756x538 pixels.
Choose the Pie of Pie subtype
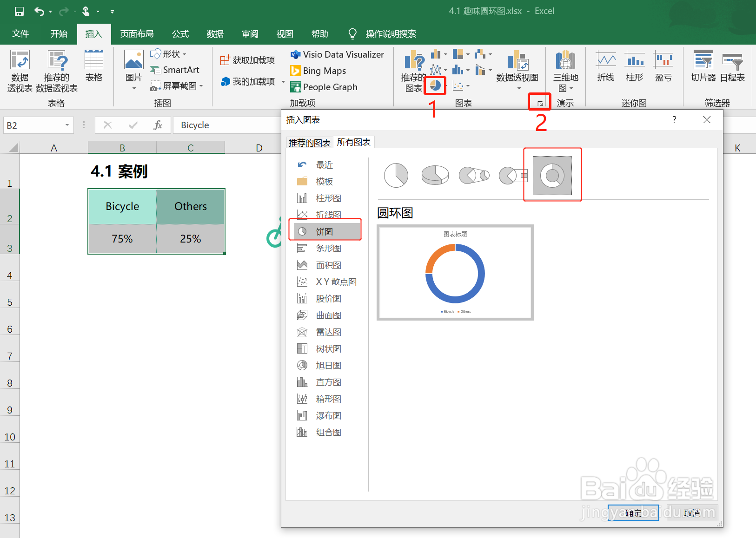pyautogui.click(x=474, y=175)
